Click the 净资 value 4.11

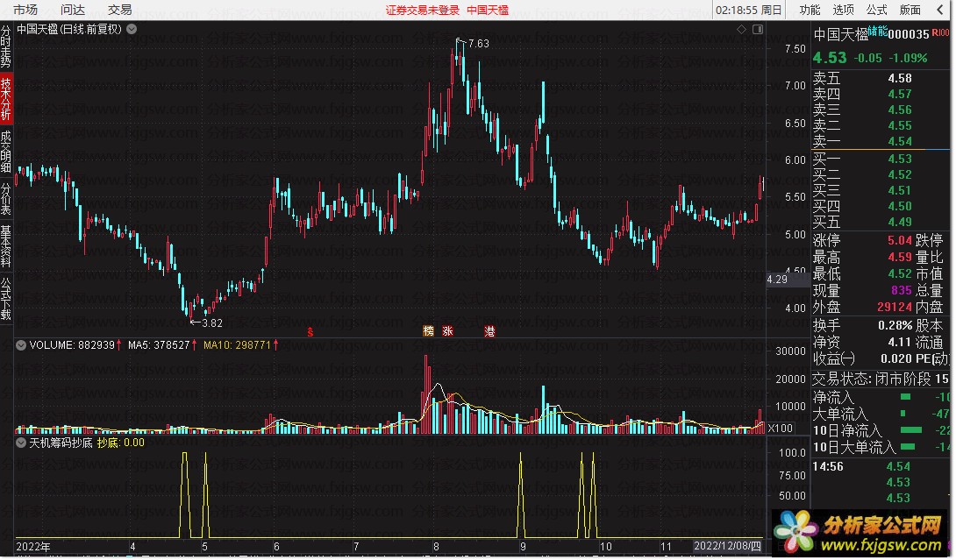click(900, 343)
